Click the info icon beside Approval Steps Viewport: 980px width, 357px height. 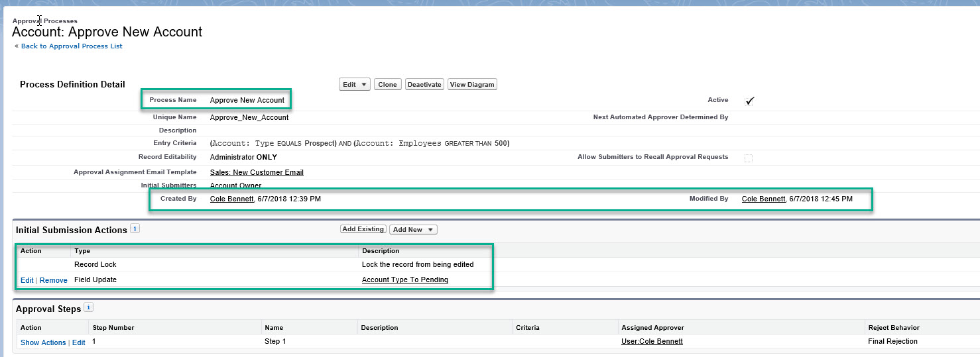point(89,307)
